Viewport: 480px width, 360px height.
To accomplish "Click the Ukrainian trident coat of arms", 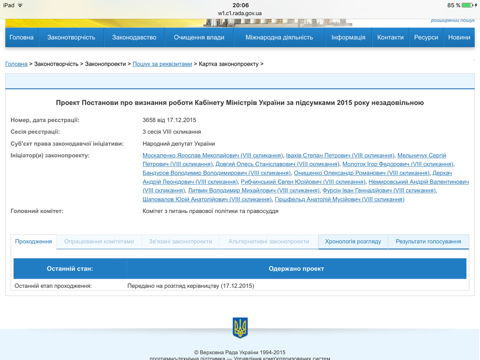I will click(x=240, y=328).
